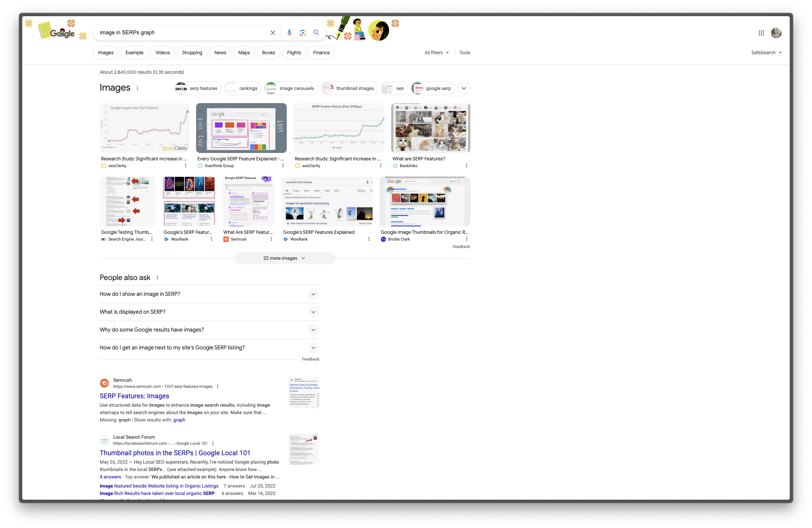812x528 pixels.
Task: Switch to the Shopping tab
Action: pyautogui.click(x=192, y=53)
